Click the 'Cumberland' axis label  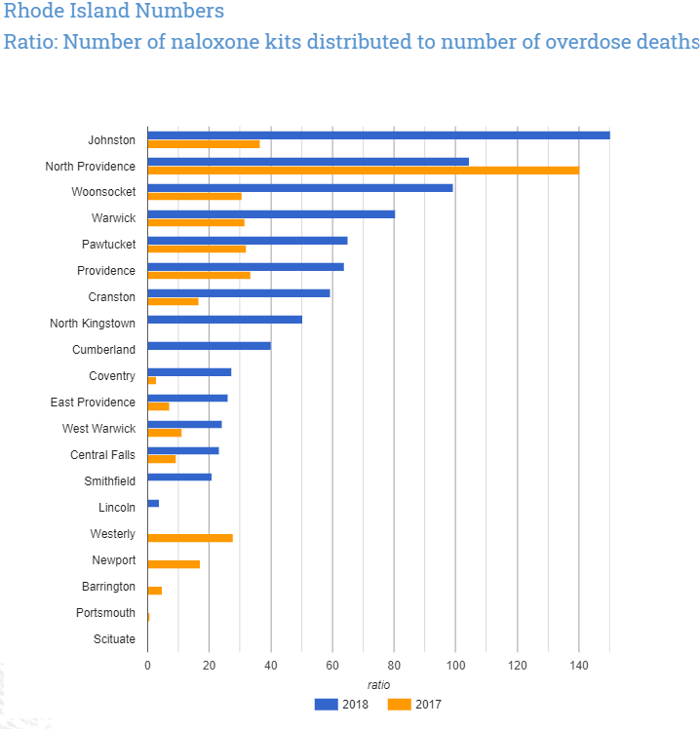(x=103, y=350)
